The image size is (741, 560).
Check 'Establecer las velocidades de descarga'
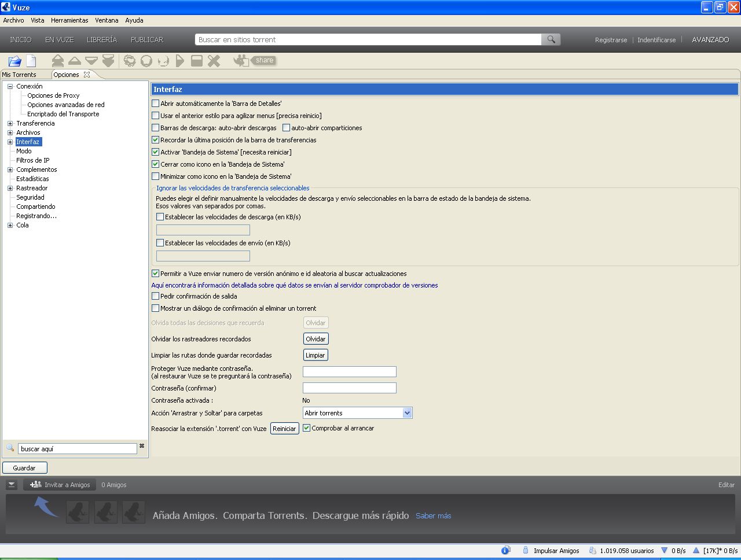[x=160, y=217]
